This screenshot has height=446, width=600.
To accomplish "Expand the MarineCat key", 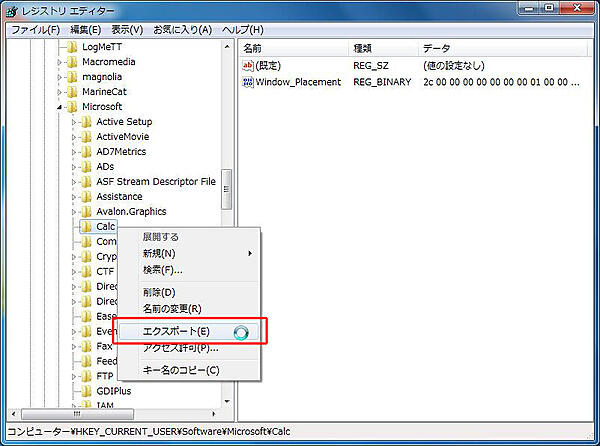I will [x=59, y=92].
